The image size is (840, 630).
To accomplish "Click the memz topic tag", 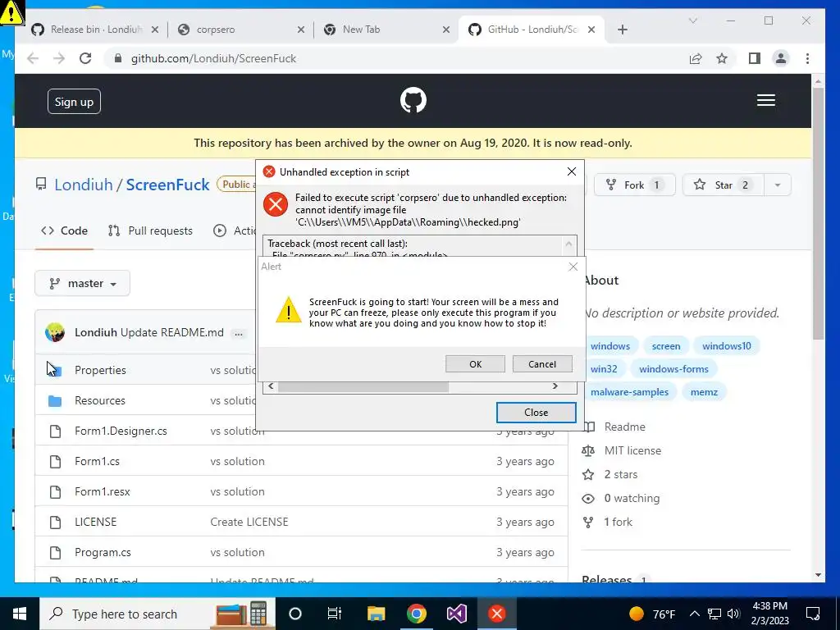I will (704, 392).
